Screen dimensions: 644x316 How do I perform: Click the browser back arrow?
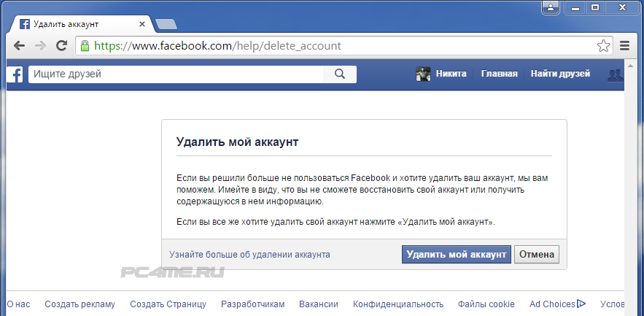(x=19, y=46)
